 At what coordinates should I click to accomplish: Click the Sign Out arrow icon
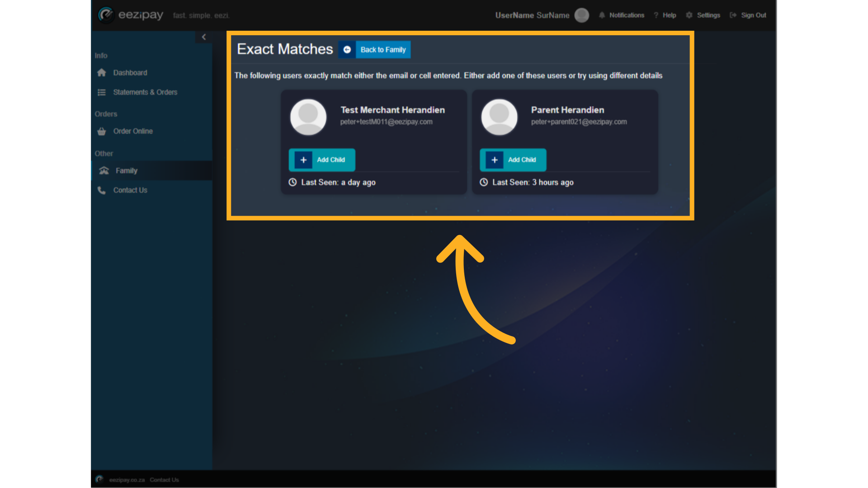(x=733, y=15)
